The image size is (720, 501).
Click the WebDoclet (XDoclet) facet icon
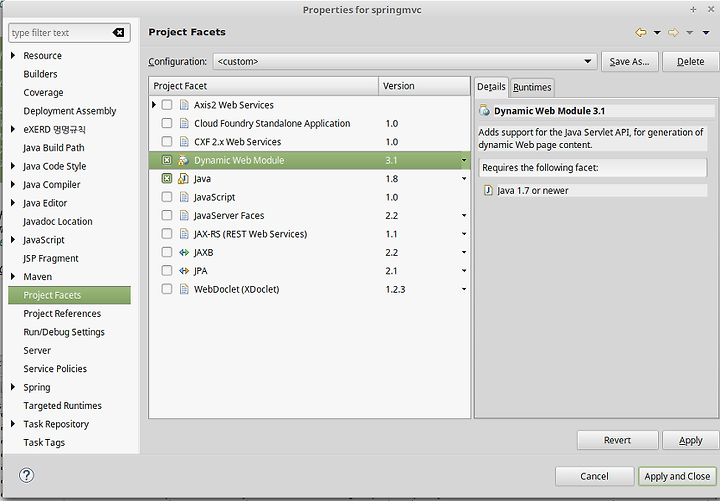(184, 289)
